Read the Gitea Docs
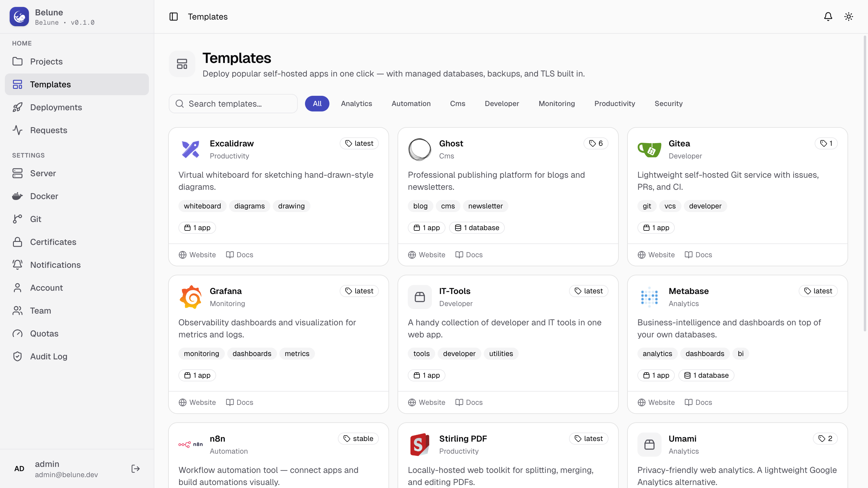 point(699,255)
